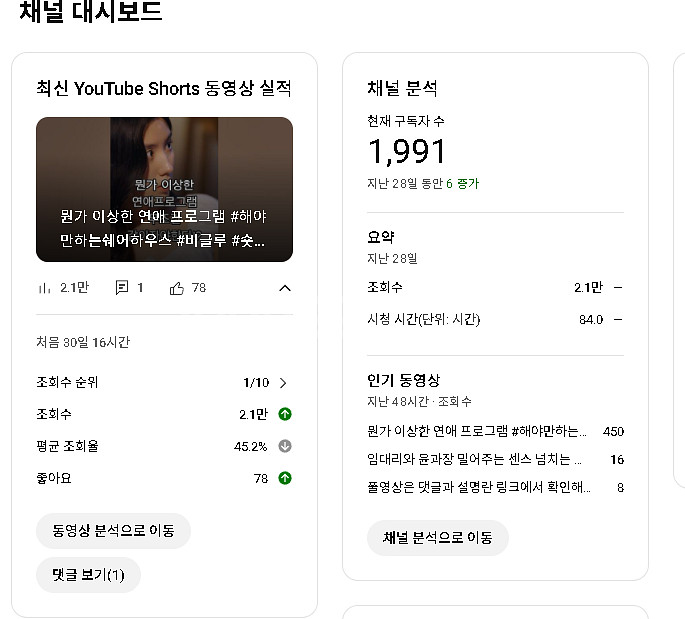Screen dimensions: 685x619
Task: Open popular video 풀영상은 댓글과 설명란 link
Action: click(x=479, y=487)
